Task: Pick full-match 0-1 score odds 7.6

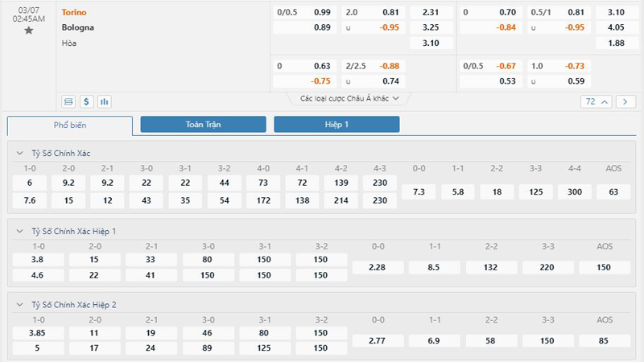Action: (x=30, y=200)
